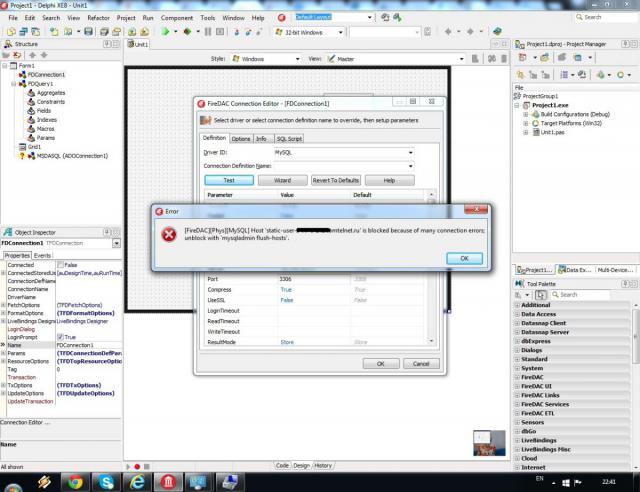The image size is (640, 492).
Task: Click the Params node icon
Action: (x=31, y=138)
